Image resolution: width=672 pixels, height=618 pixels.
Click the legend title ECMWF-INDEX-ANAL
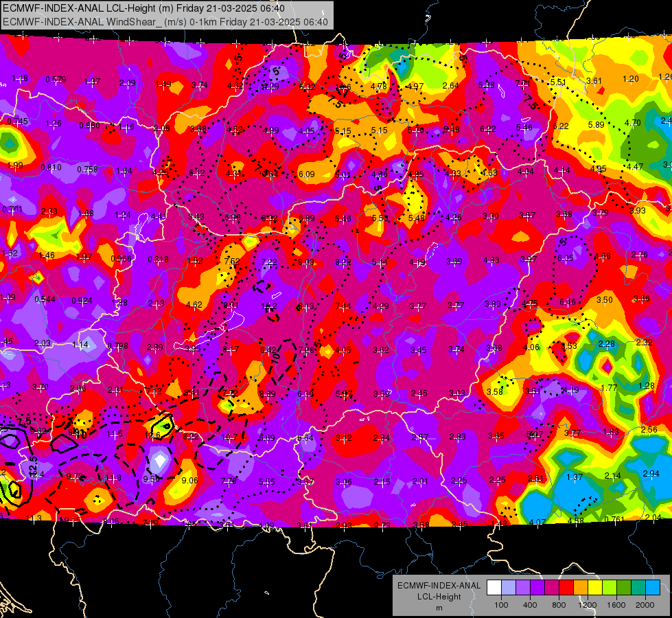tap(439, 586)
